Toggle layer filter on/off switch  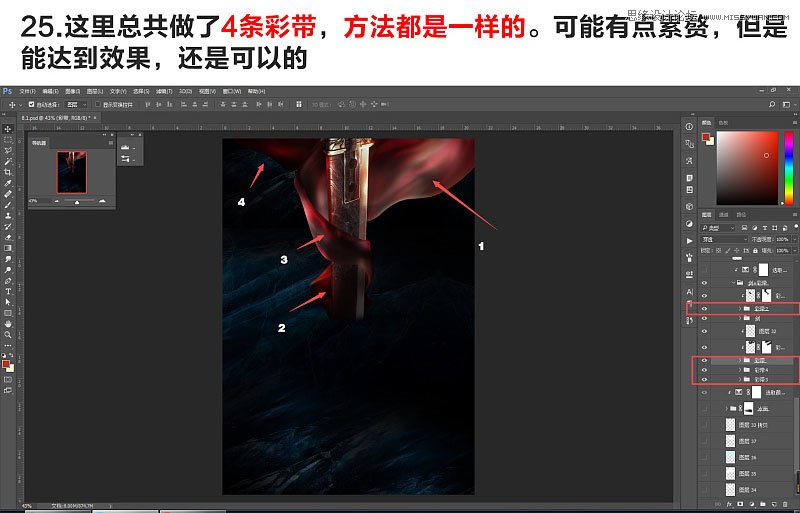click(794, 228)
